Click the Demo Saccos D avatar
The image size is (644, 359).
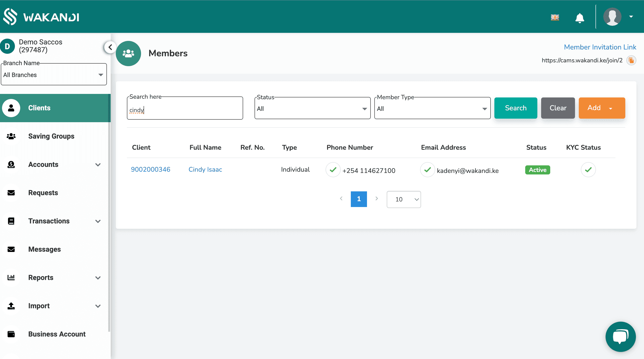[x=7, y=46]
